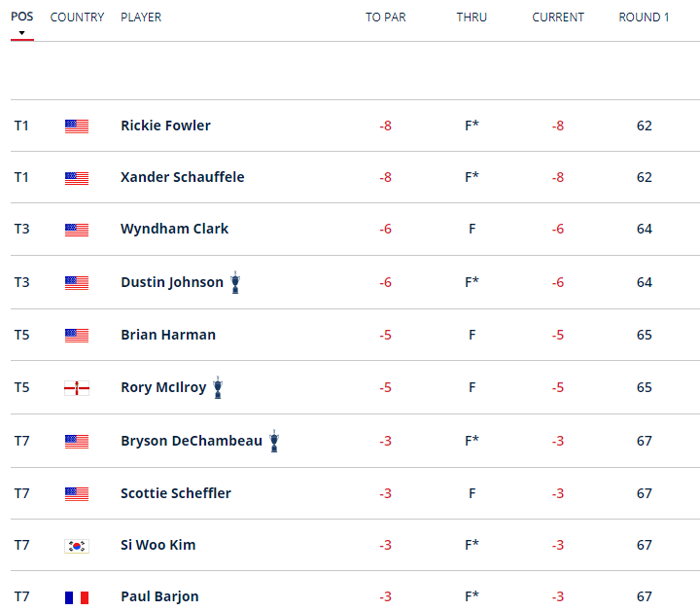The width and height of the screenshot is (700, 611).
Task: Click the USA flag for Scottie Scheffler
Action: point(77,494)
